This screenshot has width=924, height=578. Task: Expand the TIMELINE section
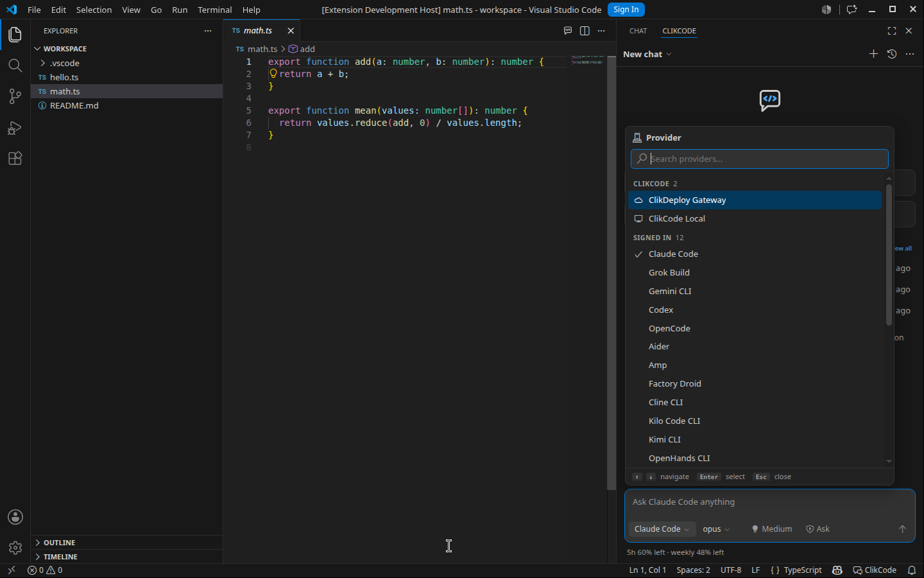pos(126,557)
